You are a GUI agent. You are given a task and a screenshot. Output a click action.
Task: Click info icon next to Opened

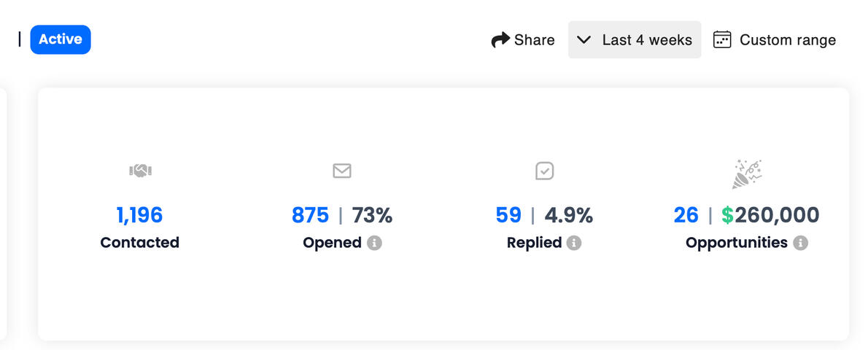click(x=374, y=243)
